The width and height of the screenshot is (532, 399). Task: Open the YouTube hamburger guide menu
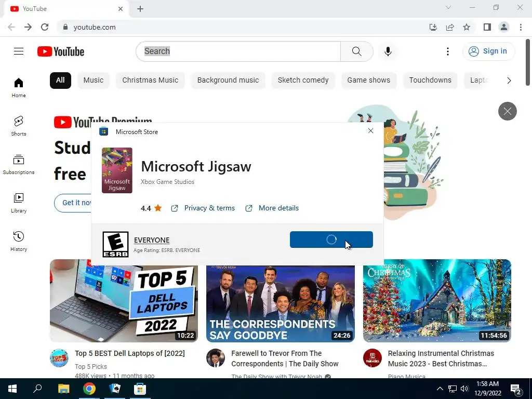coord(19,51)
